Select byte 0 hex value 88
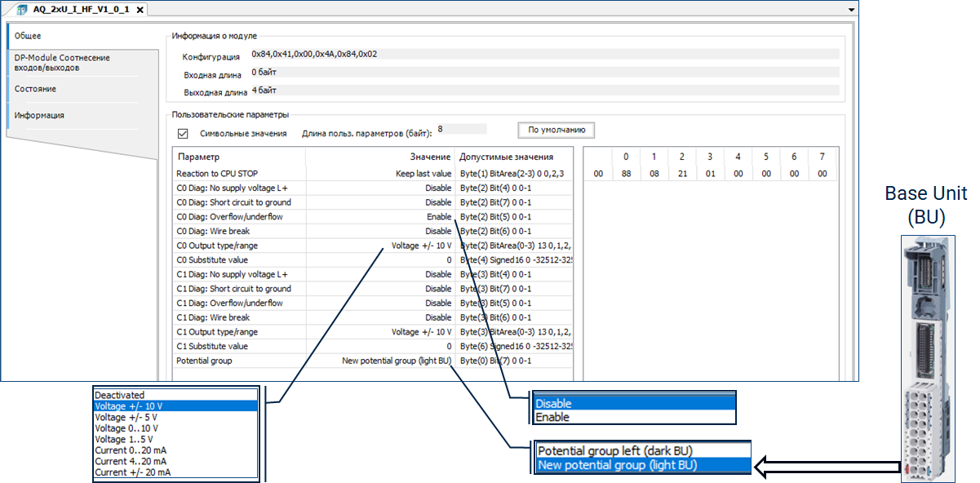 (x=626, y=174)
